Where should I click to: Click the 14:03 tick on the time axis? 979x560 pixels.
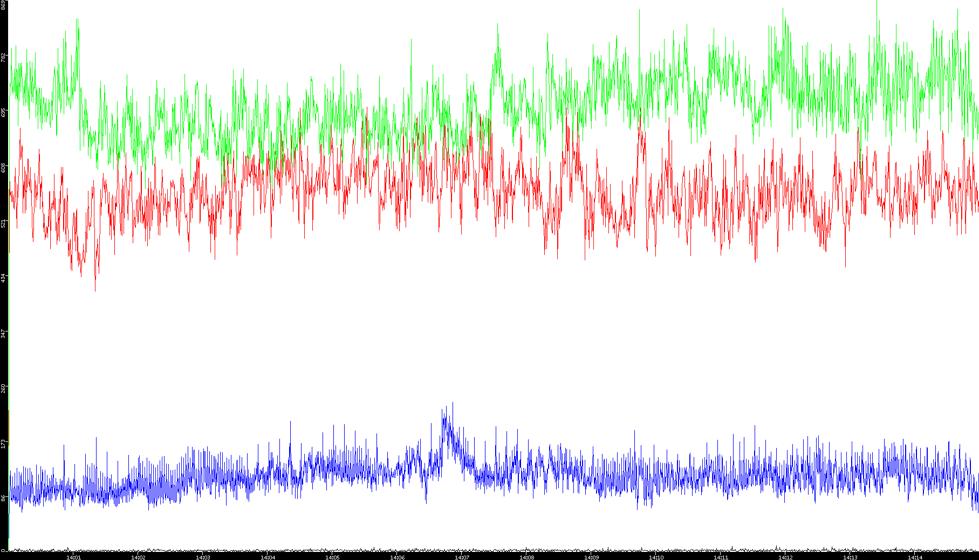tap(203, 557)
